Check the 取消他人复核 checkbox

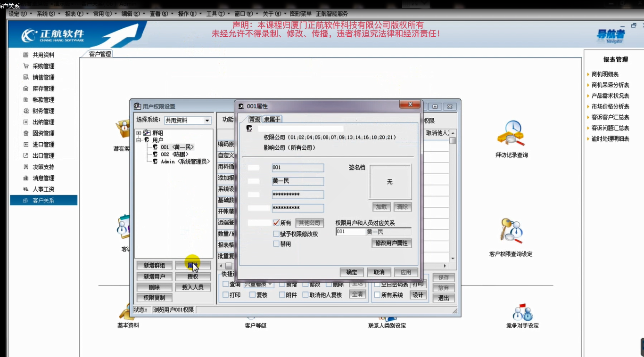pyautogui.click(x=305, y=295)
